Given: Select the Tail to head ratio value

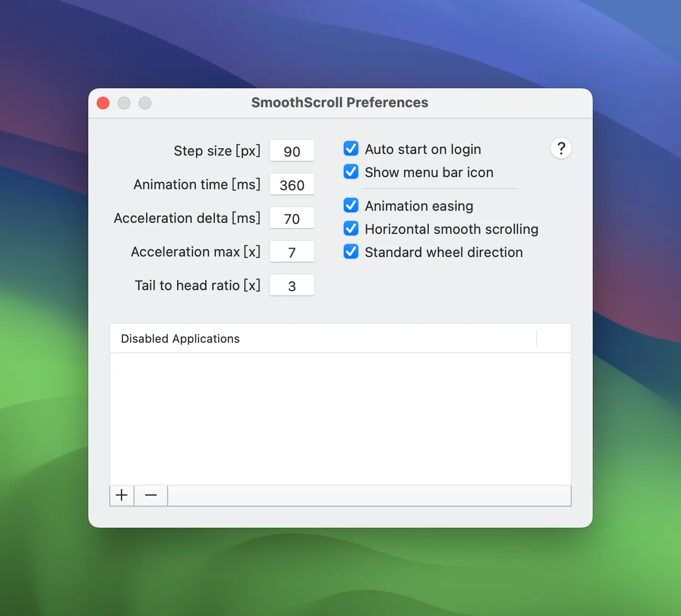Looking at the screenshot, I should pos(292,285).
